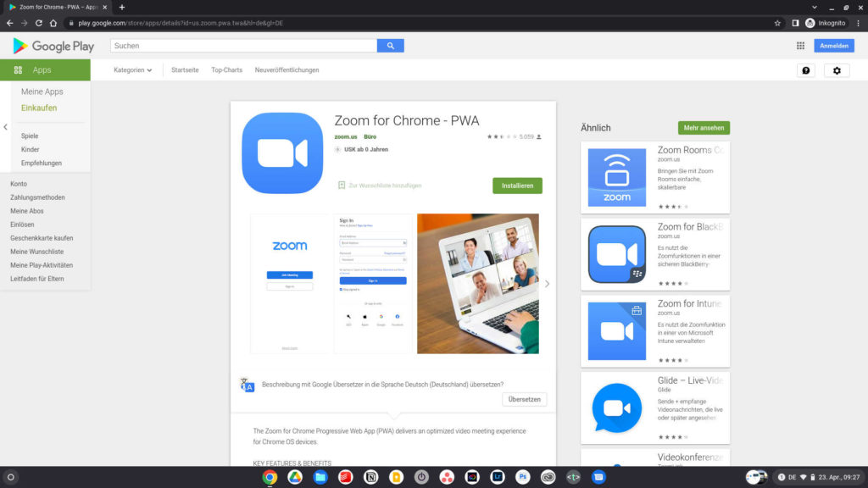This screenshot has height=488, width=868.
Task: Click the Mehr ansehen button
Action: [x=704, y=128]
